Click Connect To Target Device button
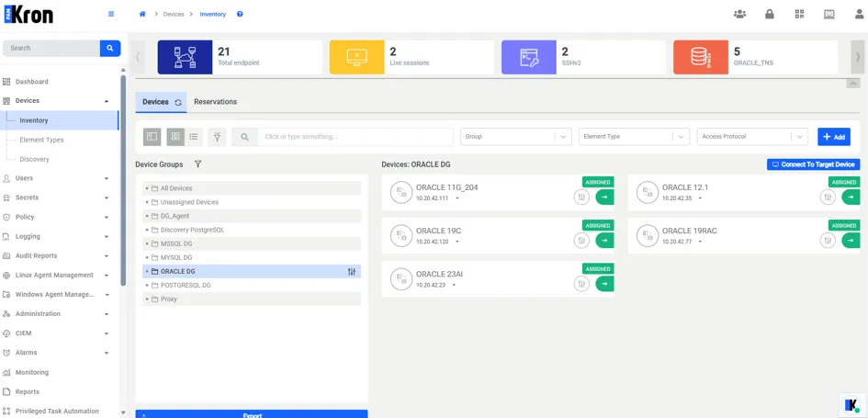This screenshot has height=418, width=868. (x=813, y=164)
